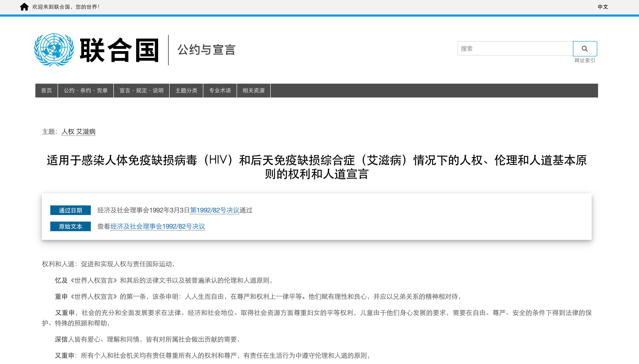Click the 欢迎来到联合国，您的世界 welcome link
The width and height of the screenshot is (639, 364).
[x=66, y=7]
